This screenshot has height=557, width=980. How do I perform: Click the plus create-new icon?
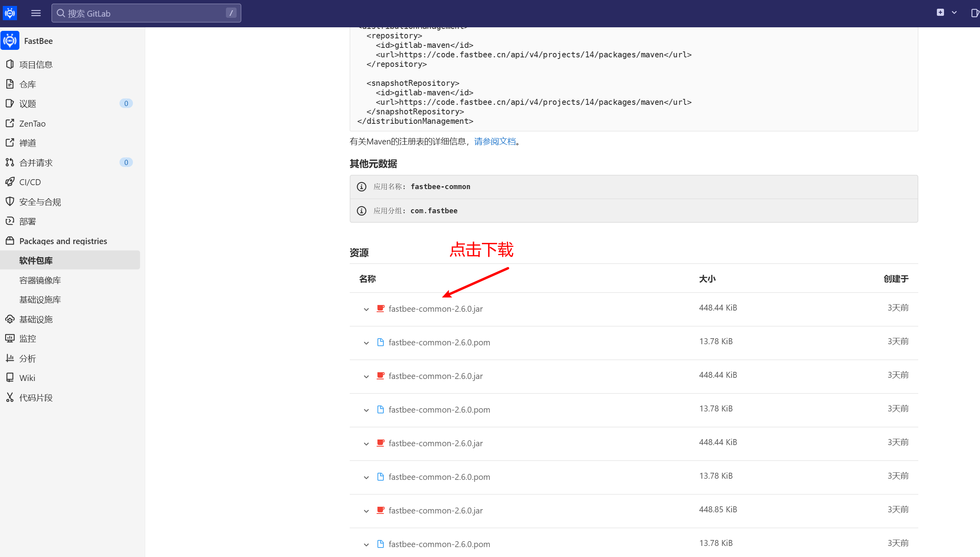click(x=940, y=13)
